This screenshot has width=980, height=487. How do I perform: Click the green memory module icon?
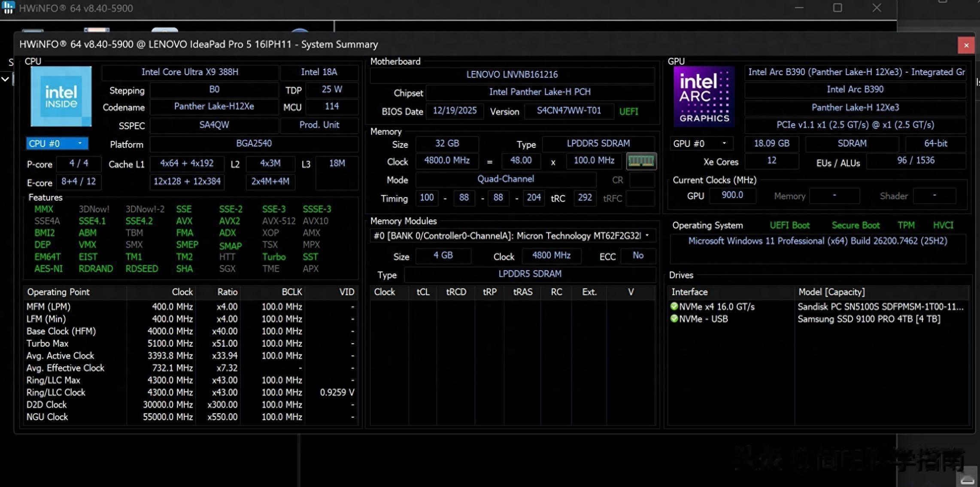coord(641,161)
